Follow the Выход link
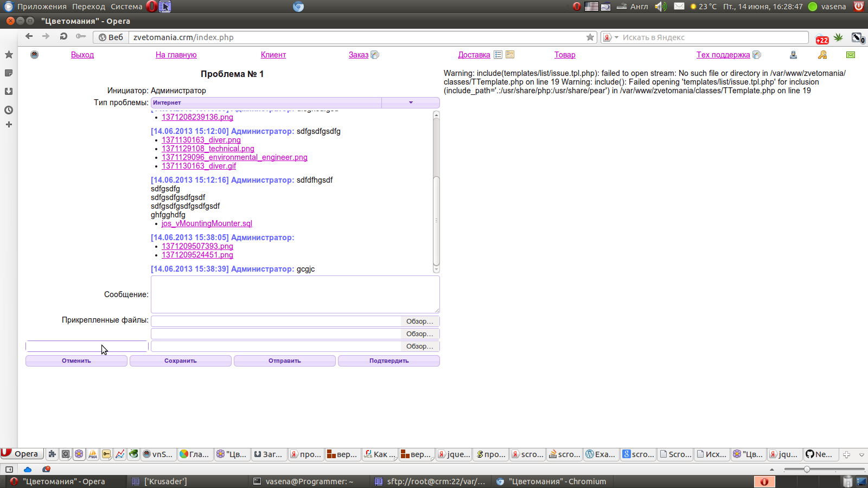868x488 pixels. [82, 55]
